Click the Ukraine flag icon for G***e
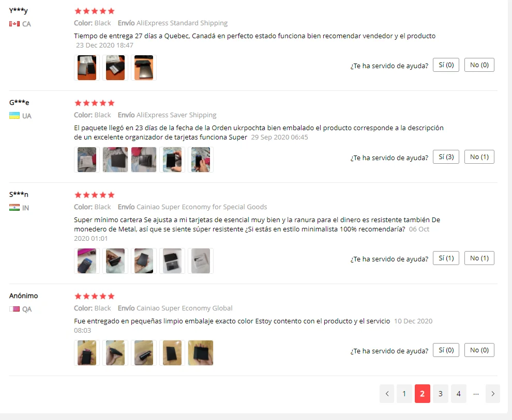512x420 pixels. (x=14, y=116)
